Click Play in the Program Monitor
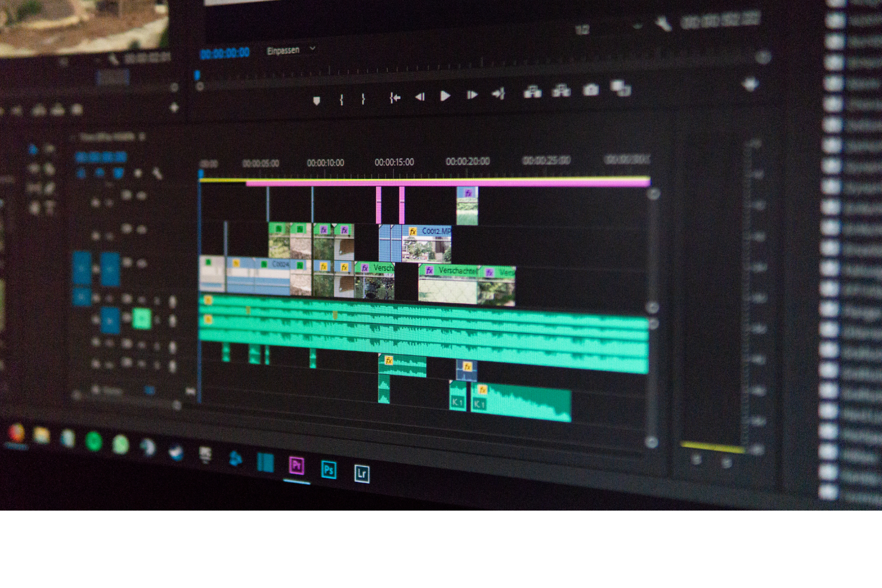Viewport: 882px width, 588px height. click(x=445, y=96)
